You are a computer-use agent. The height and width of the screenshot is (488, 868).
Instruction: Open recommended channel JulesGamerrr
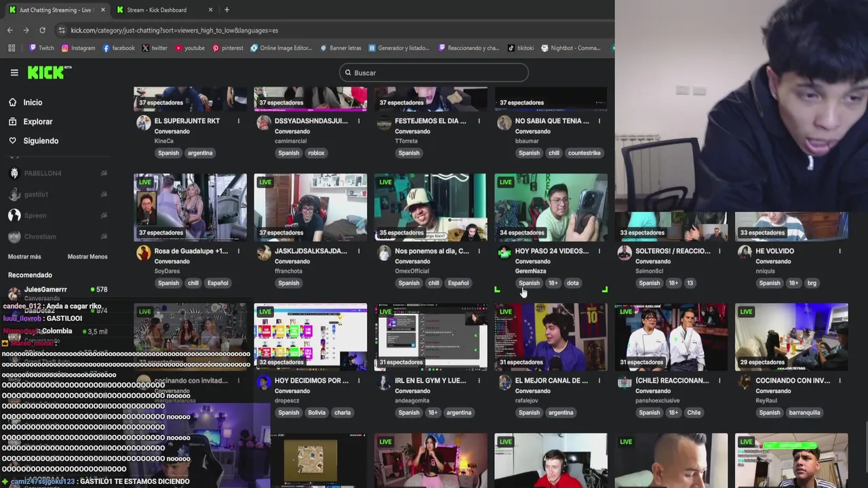click(x=58, y=293)
